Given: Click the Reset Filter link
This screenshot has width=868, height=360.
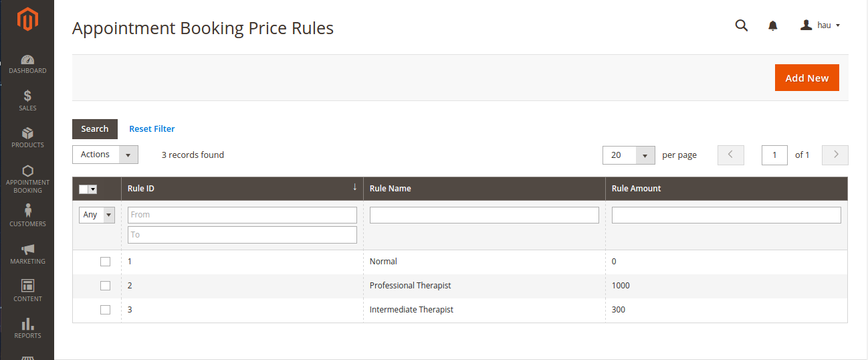Looking at the screenshot, I should 152,129.
